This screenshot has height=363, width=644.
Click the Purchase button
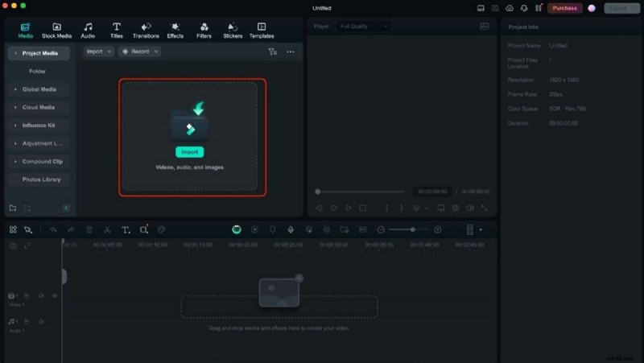565,8
